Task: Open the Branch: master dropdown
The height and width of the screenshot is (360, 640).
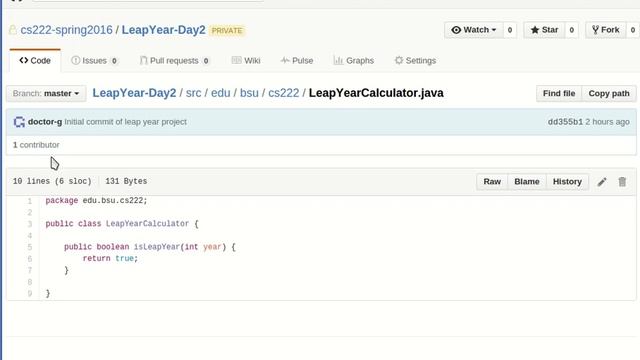Action: tap(46, 93)
